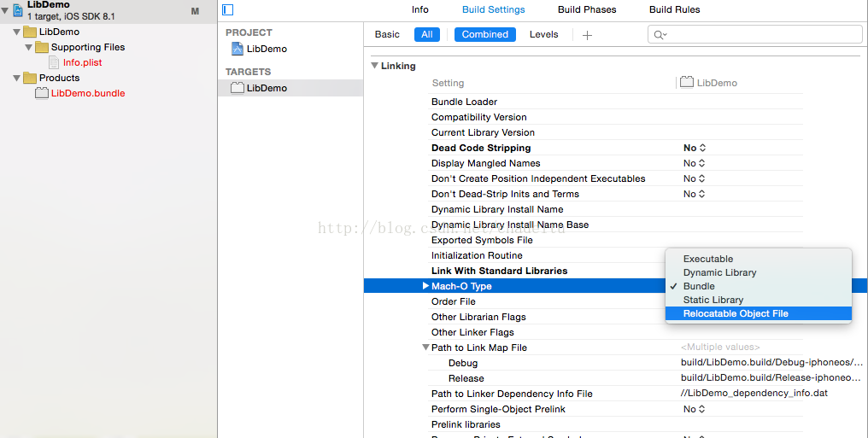The image size is (868, 438).
Task: Select Dynamic Library Install Name Base setting
Action: 510,225
